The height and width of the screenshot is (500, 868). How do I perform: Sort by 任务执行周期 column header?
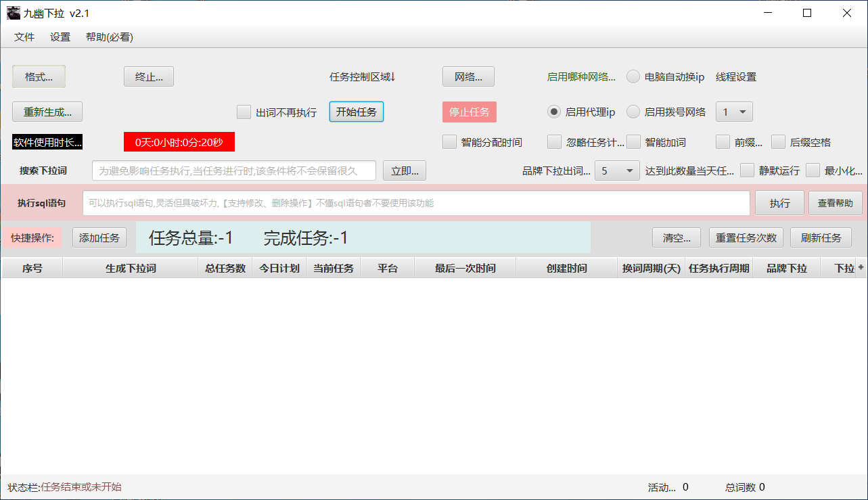[718, 268]
